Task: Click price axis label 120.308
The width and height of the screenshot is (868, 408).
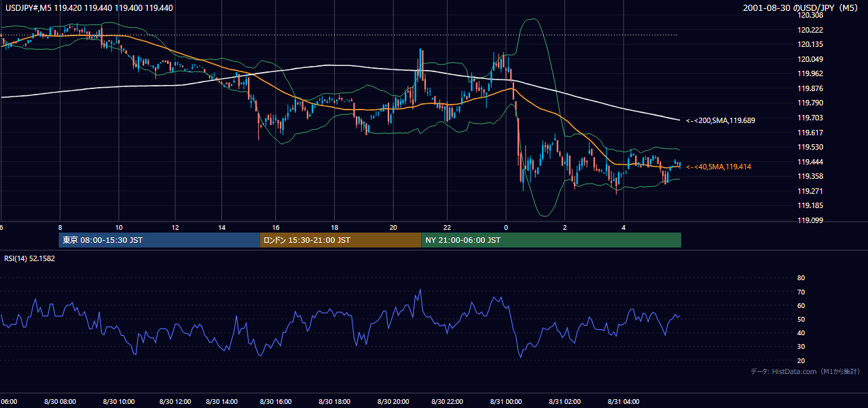Action: (810, 15)
